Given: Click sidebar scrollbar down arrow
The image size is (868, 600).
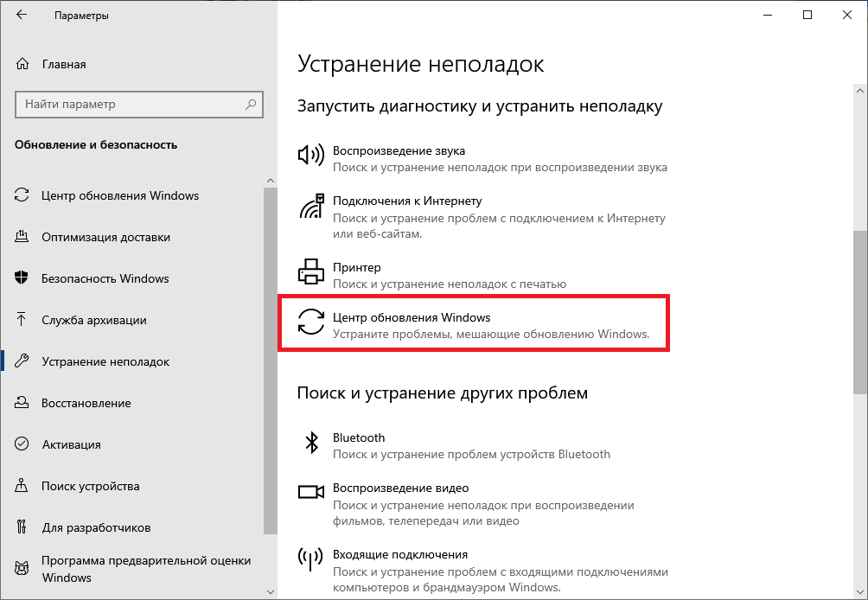Looking at the screenshot, I should click(x=270, y=592).
